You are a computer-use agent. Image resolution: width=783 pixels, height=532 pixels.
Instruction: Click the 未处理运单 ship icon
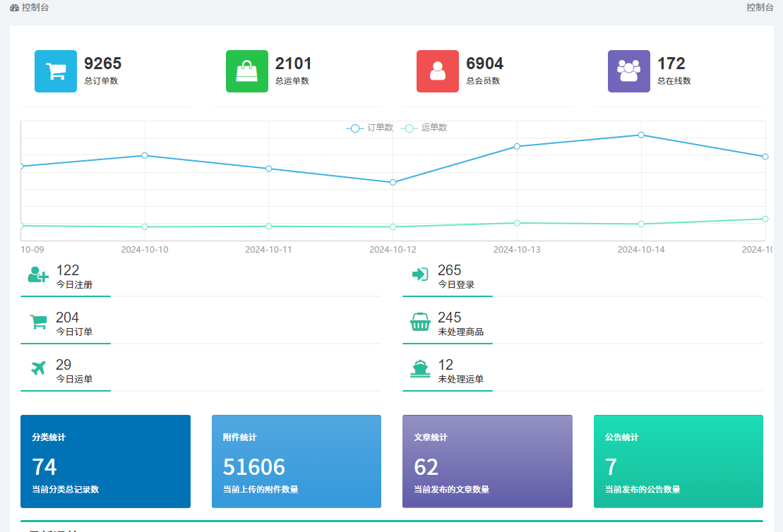(x=420, y=369)
